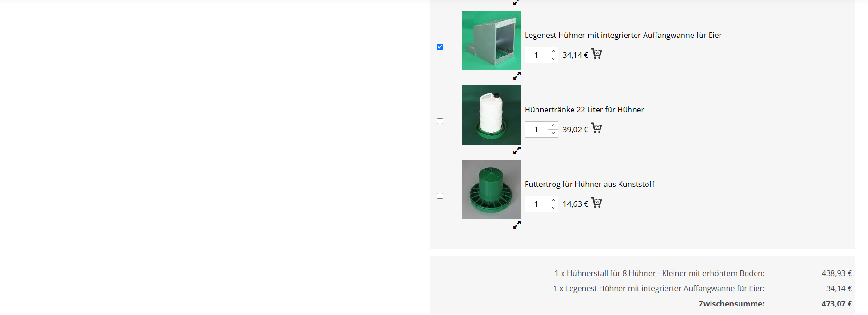Increase Legenest quantity with up arrow
The height and width of the screenshot is (315, 868).
553,51
